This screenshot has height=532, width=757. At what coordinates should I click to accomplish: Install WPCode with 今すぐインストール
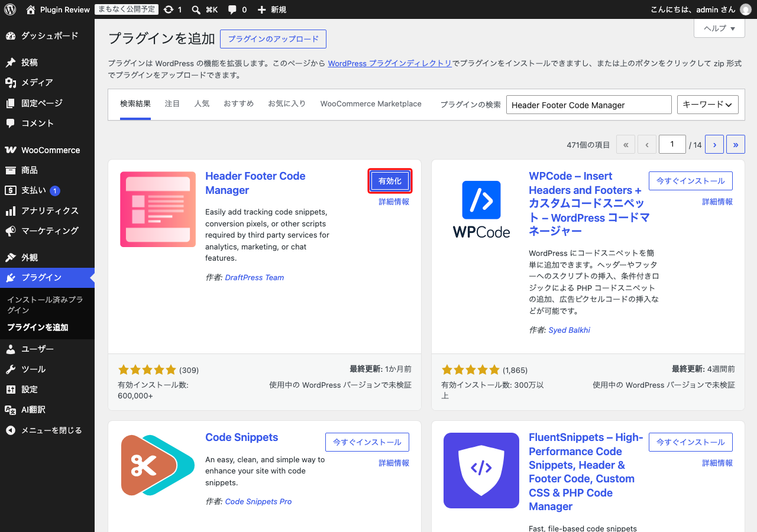pos(691,181)
